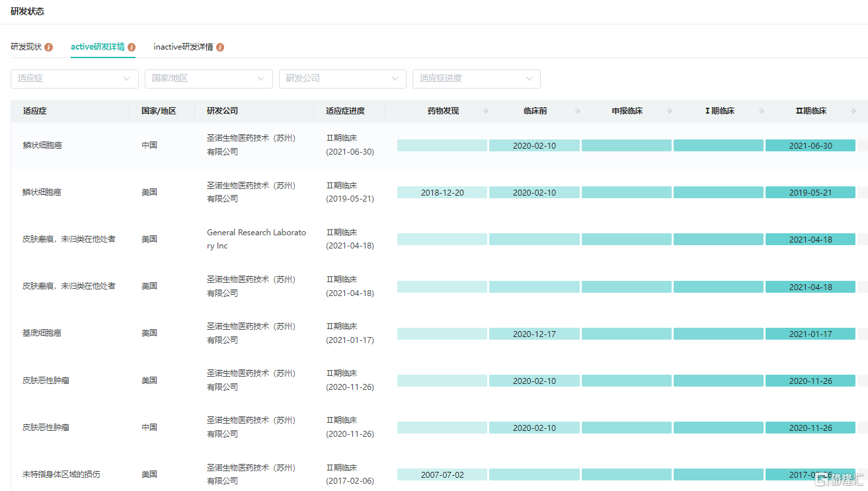Click the arrow icon after 申报临床 header
The height and width of the screenshot is (491, 868).
pyautogui.click(x=670, y=111)
